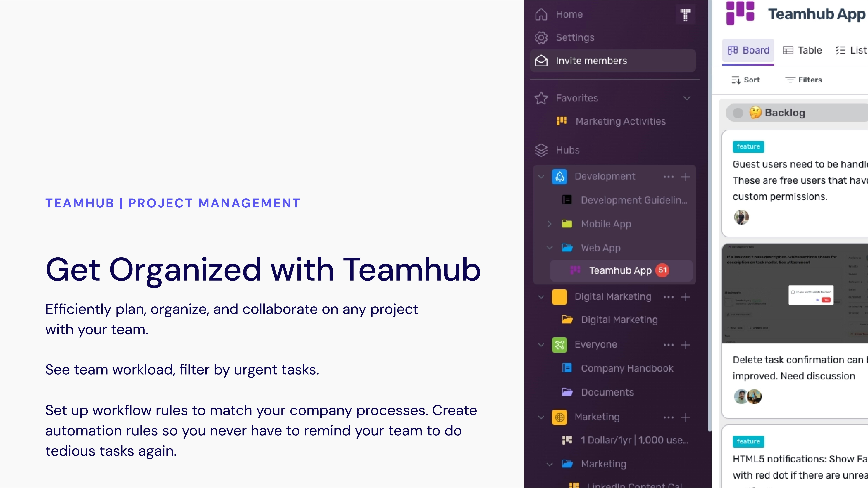Toggle the Backlog column status circle
This screenshot has width=868, height=488.
738,113
